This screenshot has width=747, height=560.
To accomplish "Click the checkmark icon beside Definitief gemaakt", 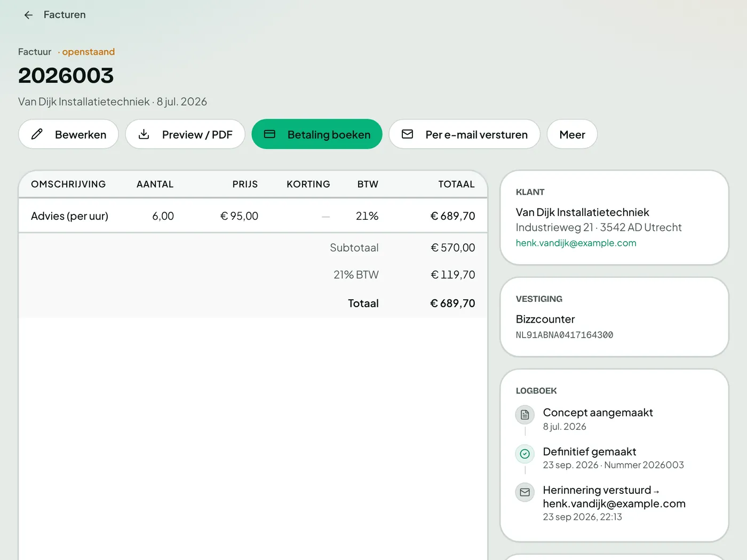I will (525, 454).
